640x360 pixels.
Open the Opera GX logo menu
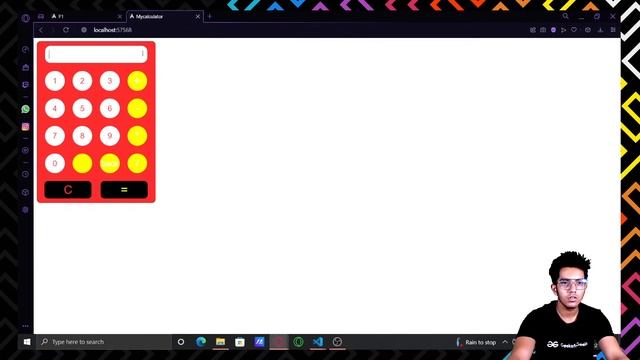(x=25, y=18)
